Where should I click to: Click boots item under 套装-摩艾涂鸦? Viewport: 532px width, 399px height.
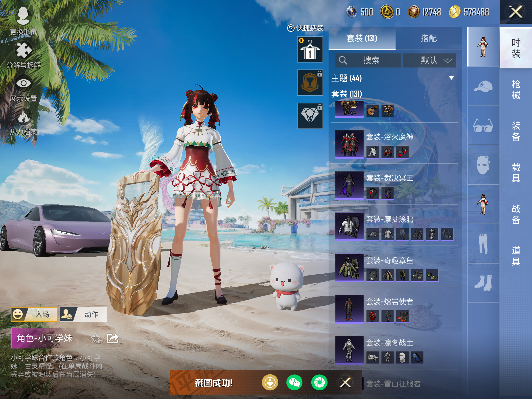[x=417, y=234]
